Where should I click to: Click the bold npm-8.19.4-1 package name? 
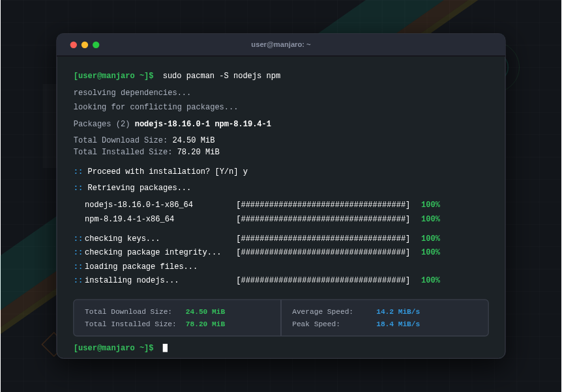point(243,124)
